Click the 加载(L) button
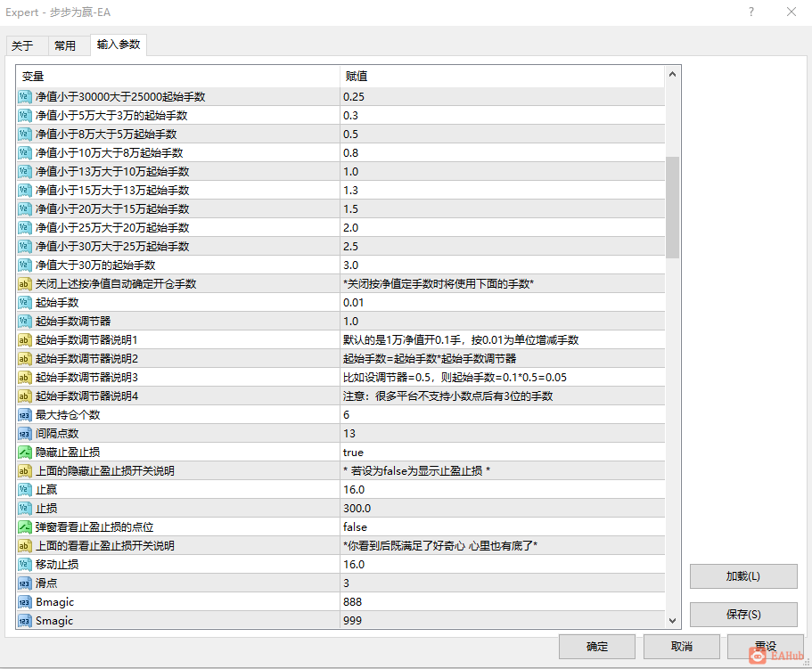The image size is (812, 669). [x=743, y=576]
